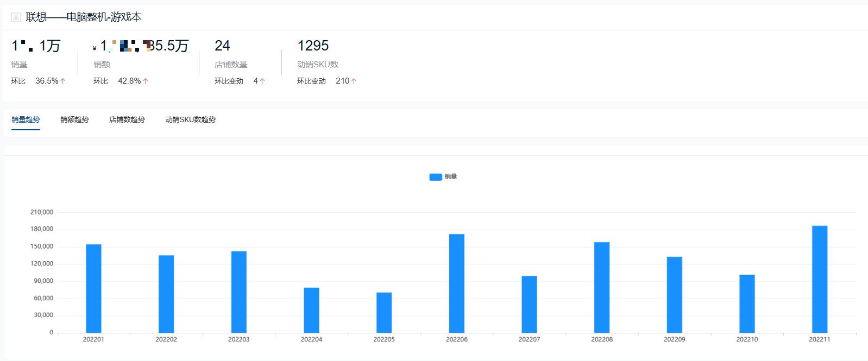Viewport: 868px width, 361px height.
Task: Click the 202201 sales bar
Action: [x=93, y=288]
